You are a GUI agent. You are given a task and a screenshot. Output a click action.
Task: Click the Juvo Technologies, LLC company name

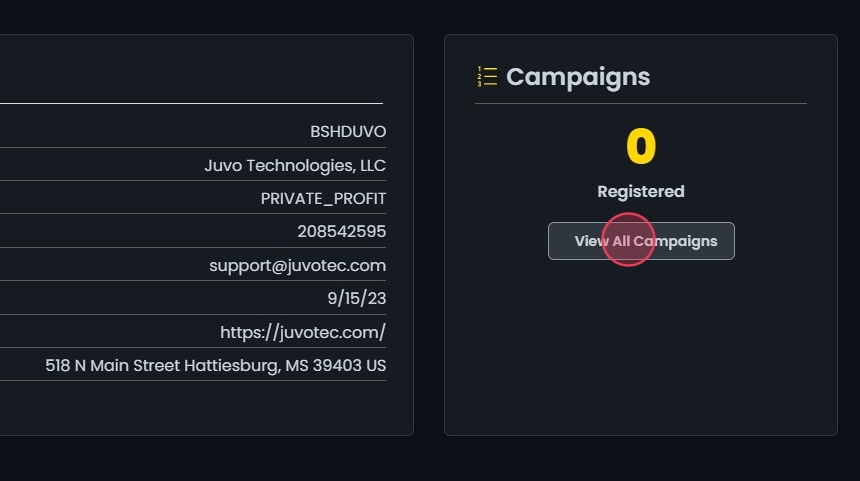pyautogui.click(x=295, y=165)
